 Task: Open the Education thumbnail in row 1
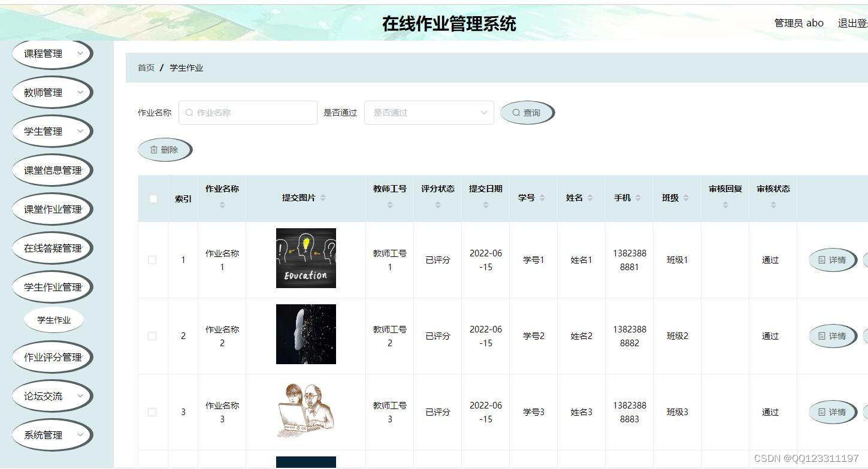coord(306,258)
